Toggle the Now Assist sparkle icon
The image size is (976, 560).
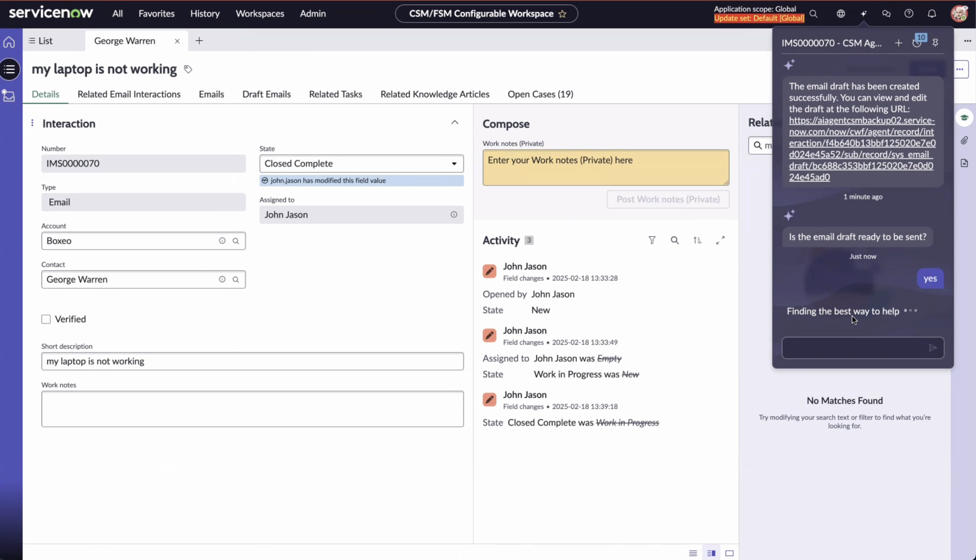864,14
